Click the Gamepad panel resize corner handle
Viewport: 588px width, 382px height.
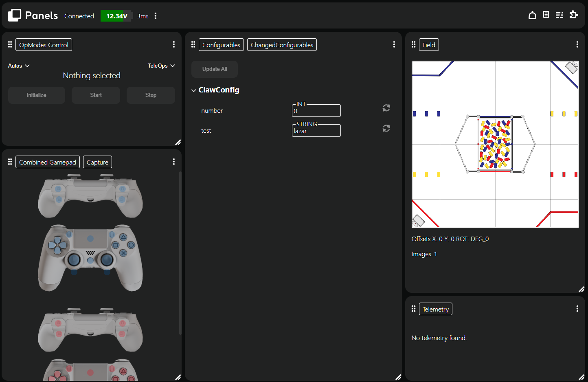[178, 377]
